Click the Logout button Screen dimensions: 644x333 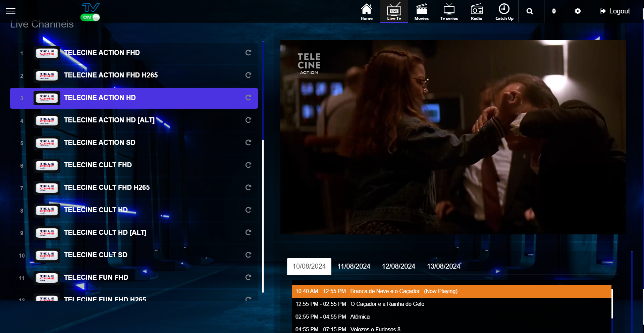pyautogui.click(x=614, y=11)
